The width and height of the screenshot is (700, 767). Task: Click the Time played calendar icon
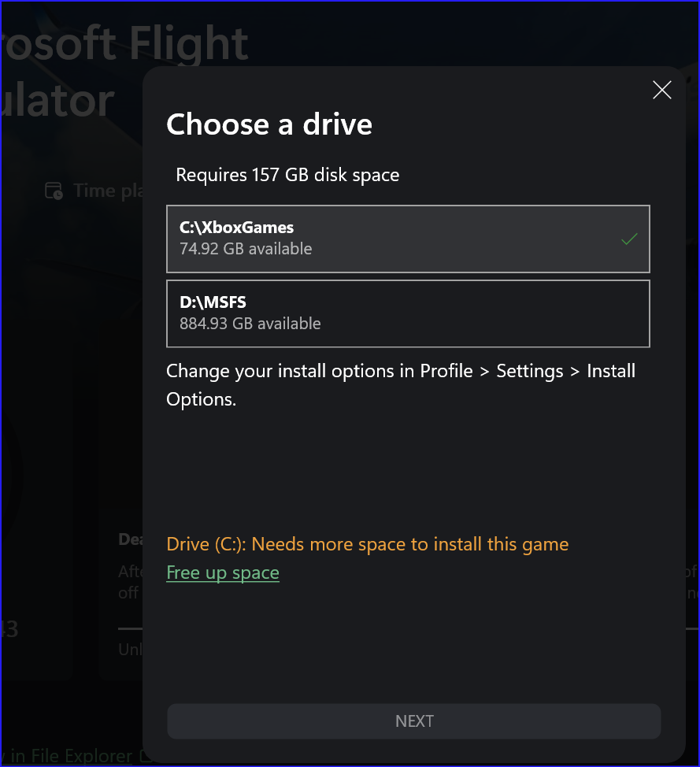tap(54, 191)
